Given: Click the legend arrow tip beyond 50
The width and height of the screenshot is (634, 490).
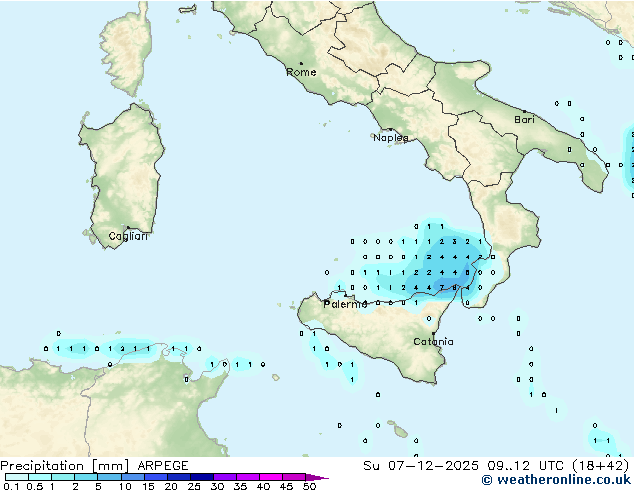Looking at the screenshot, I should (x=317, y=477).
